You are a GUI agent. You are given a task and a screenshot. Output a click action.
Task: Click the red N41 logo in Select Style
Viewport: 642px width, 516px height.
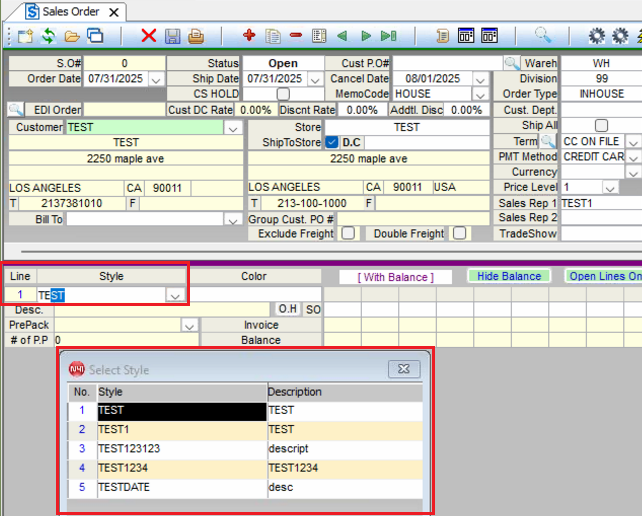click(x=77, y=369)
